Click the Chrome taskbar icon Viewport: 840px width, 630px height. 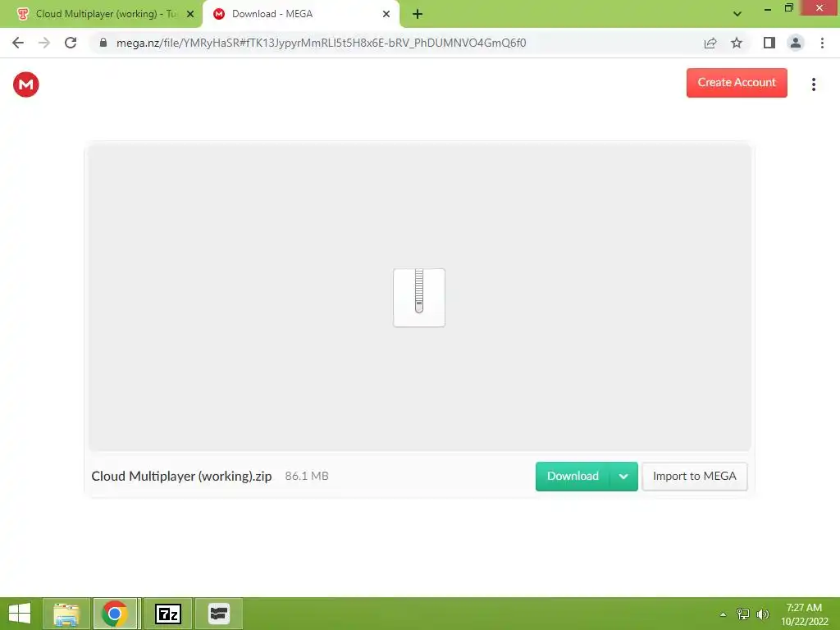click(x=114, y=614)
